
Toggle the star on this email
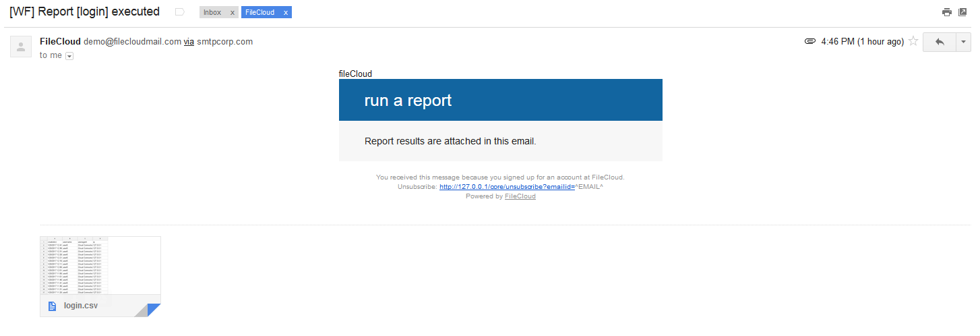pos(913,42)
